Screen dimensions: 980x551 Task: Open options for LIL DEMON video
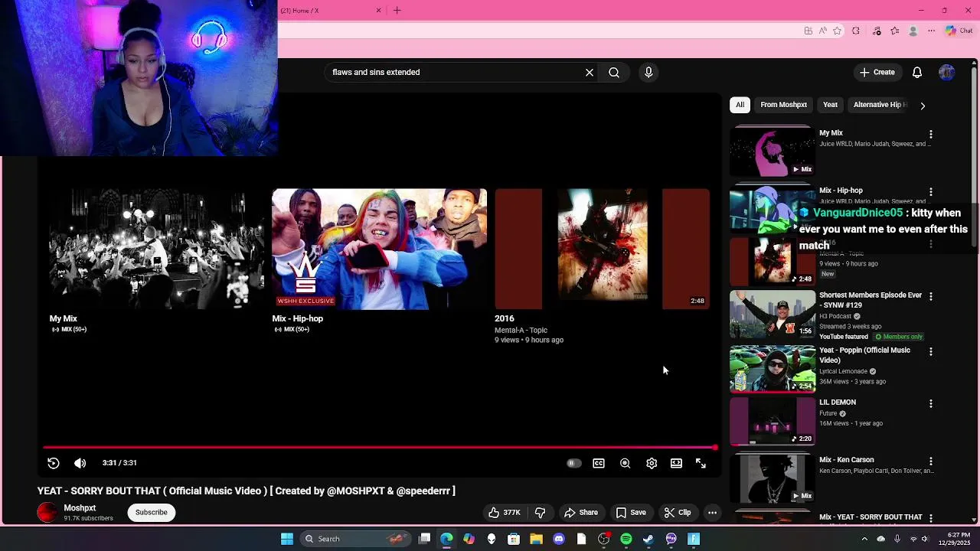pyautogui.click(x=931, y=403)
